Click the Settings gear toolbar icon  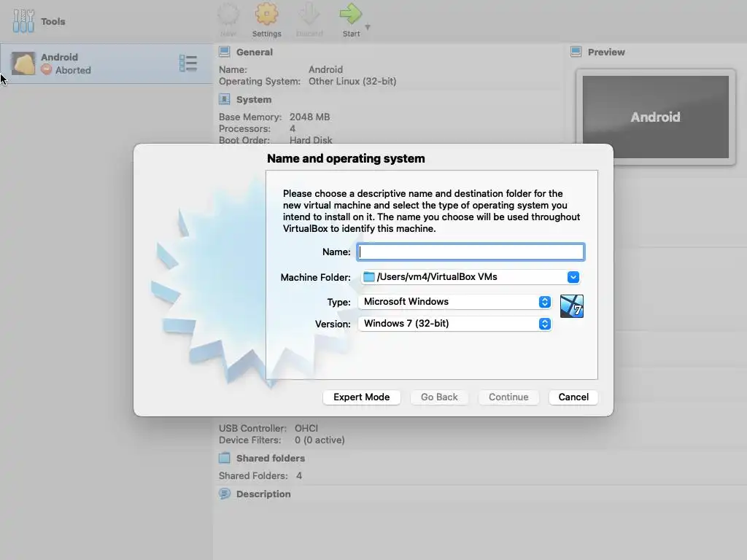266,15
